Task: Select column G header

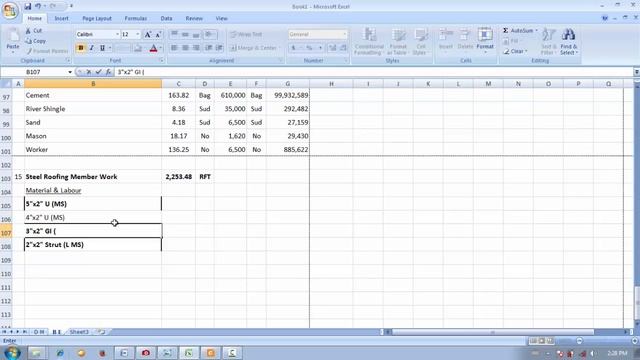Action: tap(288, 84)
